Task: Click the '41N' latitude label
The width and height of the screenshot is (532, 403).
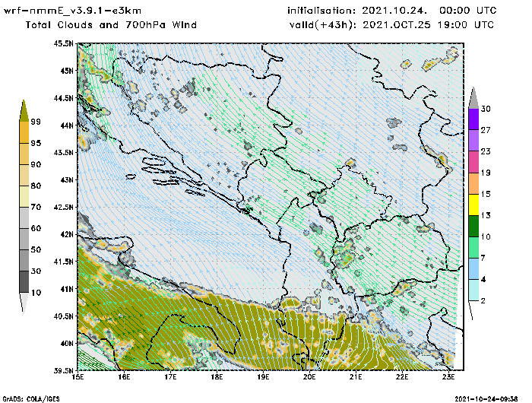Action: pyautogui.click(x=67, y=289)
